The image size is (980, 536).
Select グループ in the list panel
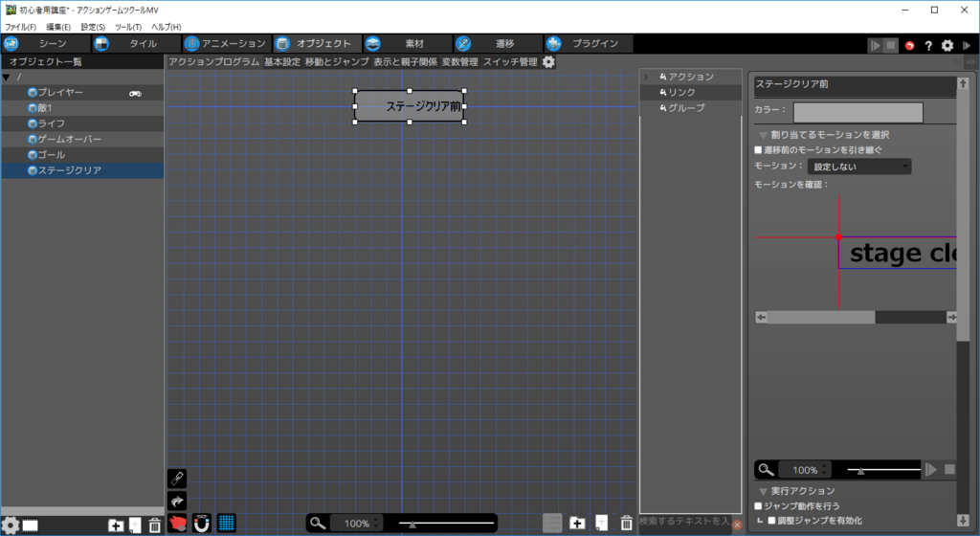click(691, 108)
